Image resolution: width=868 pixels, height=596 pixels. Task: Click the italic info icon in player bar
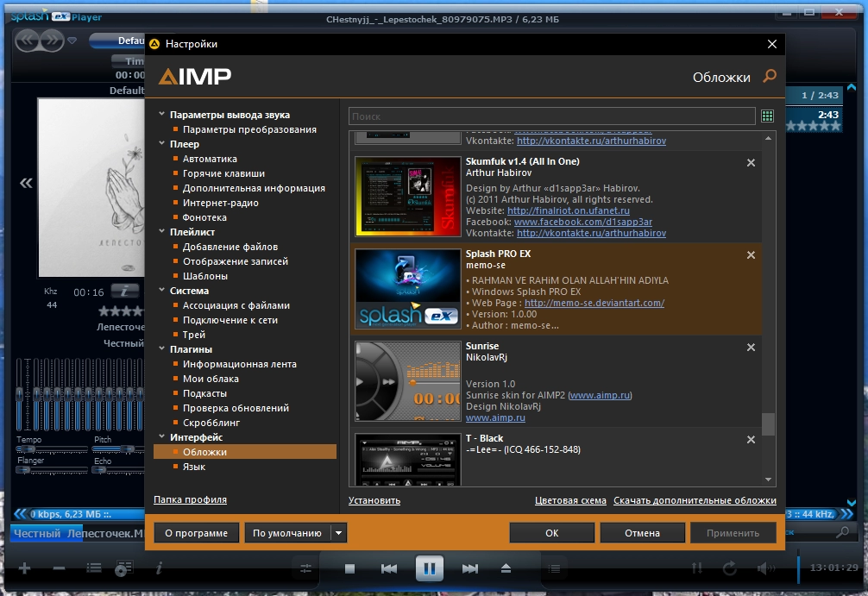click(x=159, y=568)
